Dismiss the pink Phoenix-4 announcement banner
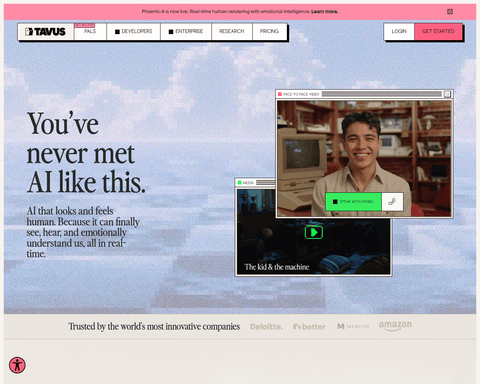480x384 pixels. pyautogui.click(x=450, y=12)
